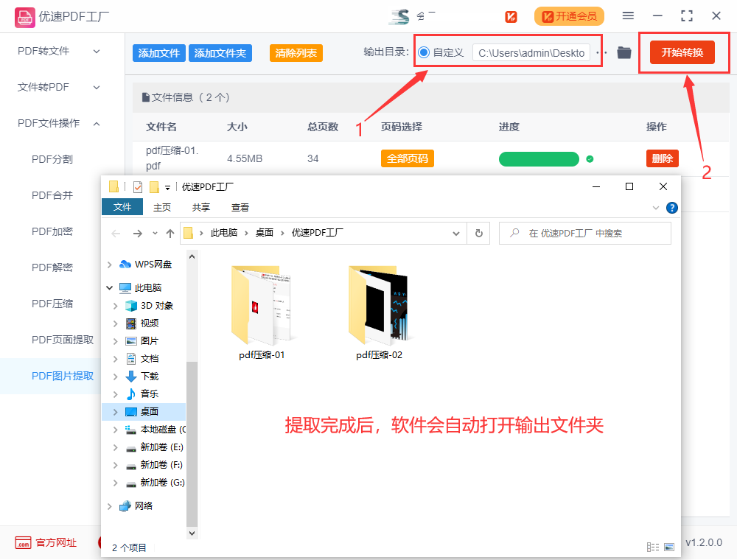
Task: Click the 文档 document icon
Action: [131, 359]
